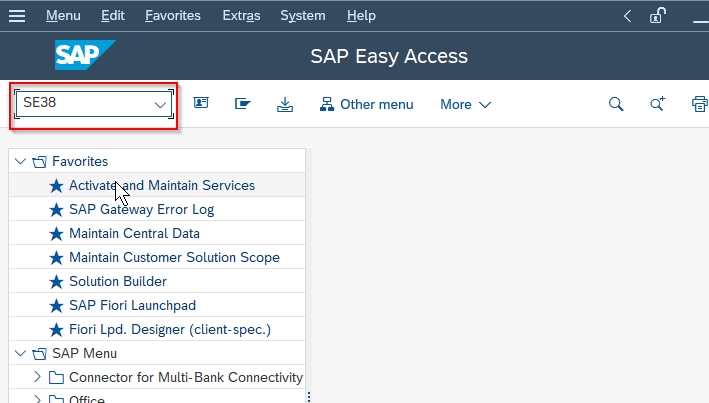Screen dimensions: 709x403
Task: Collapse the SAP Menu folder
Action: (x=20, y=353)
